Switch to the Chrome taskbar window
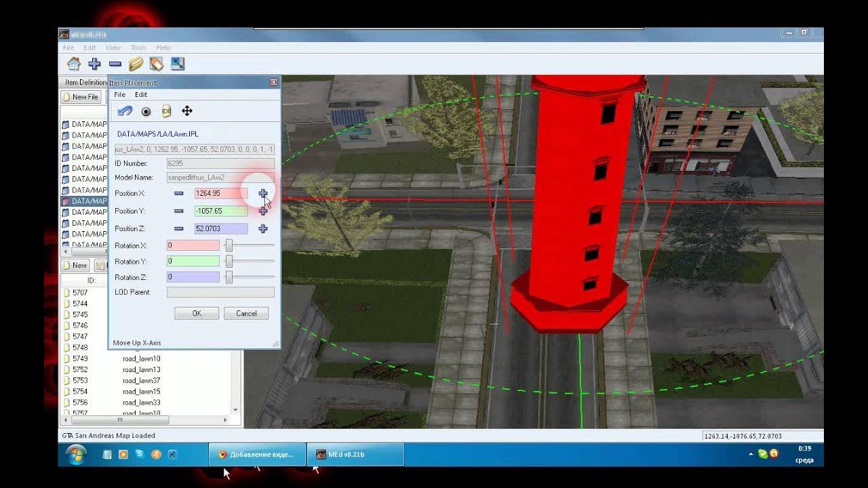Viewport: 868px width, 488px height. point(258,454)
